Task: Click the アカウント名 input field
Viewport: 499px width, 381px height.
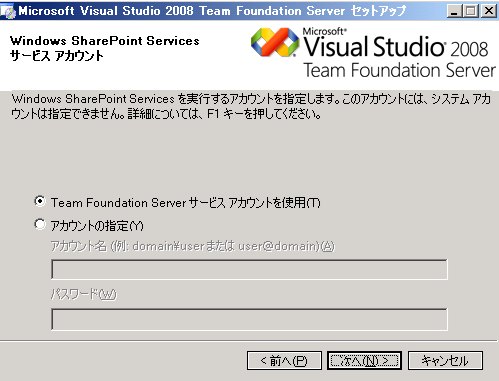Action: click(x=249, y=269)
